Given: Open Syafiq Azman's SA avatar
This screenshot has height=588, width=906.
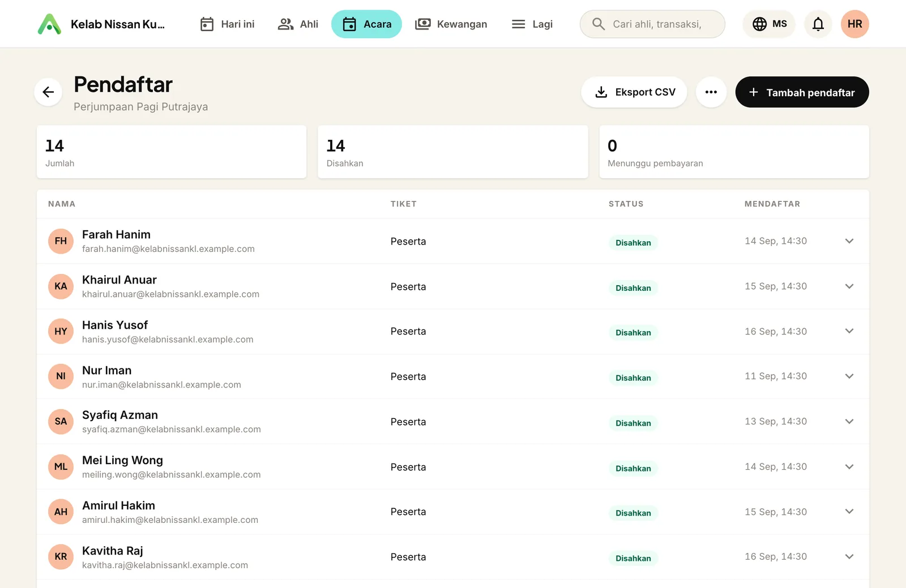Looking at the screenshot, I should click(x=61, y=422).
